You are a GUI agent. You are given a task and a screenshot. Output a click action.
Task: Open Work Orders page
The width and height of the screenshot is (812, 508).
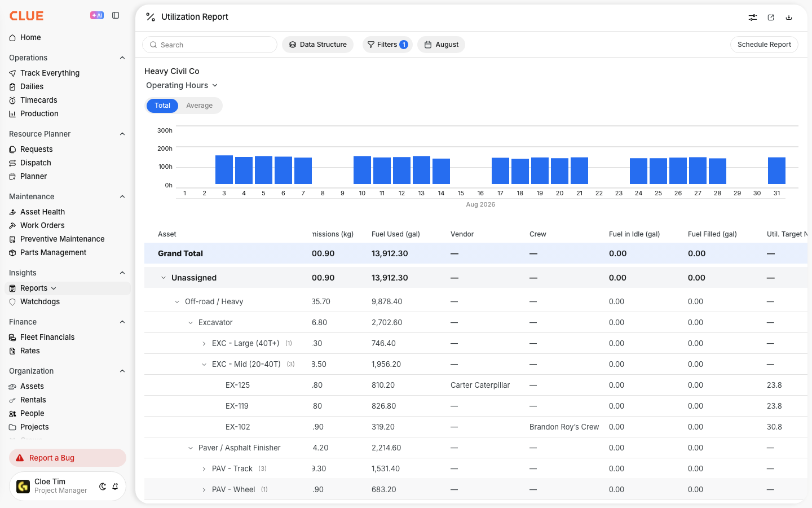(x=68, y=225)
